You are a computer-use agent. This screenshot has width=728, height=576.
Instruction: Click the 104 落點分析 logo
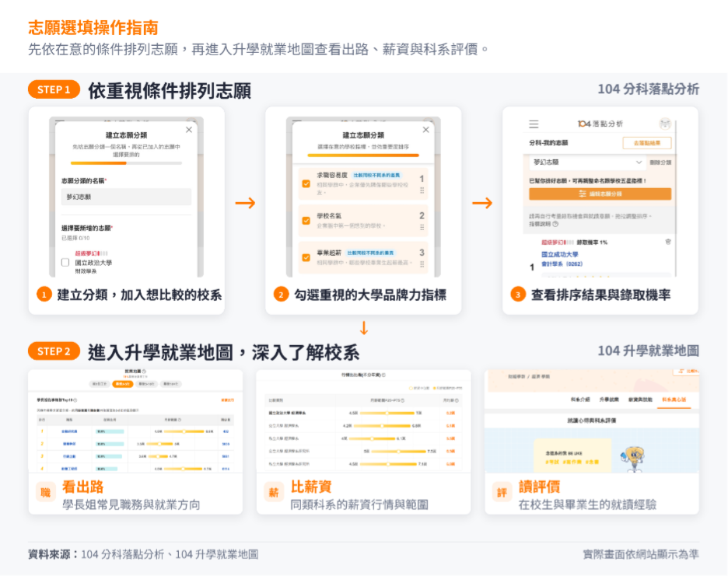click(600, 124)
